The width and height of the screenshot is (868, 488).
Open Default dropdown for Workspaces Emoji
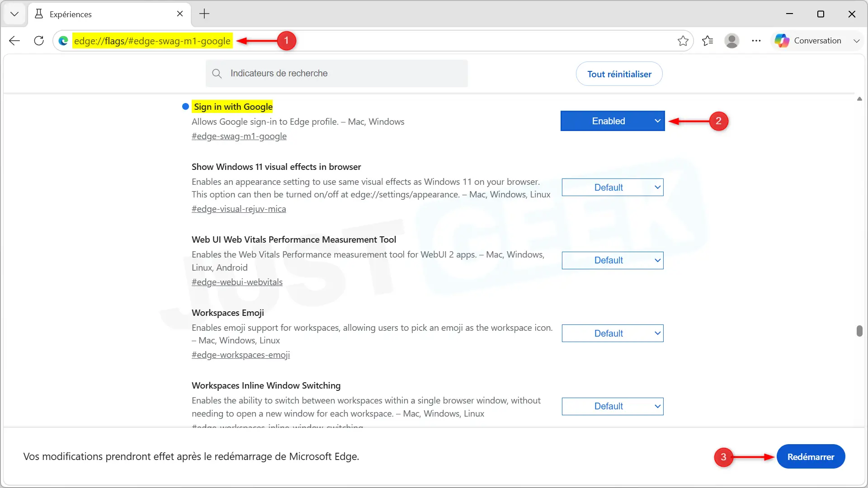[x=613, y=333]
